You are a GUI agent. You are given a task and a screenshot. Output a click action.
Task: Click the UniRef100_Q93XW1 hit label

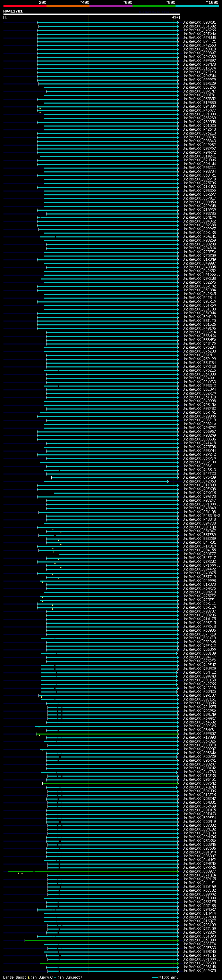coord(199,23)
